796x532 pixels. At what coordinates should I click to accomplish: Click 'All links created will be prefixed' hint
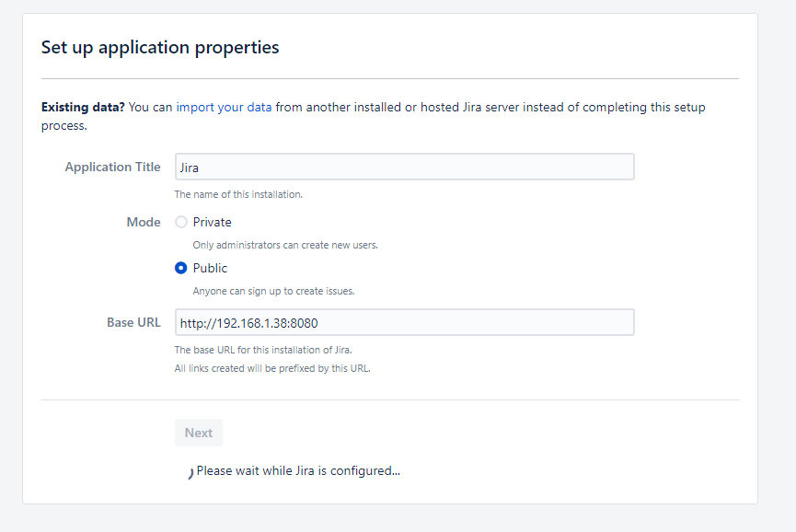[x=272, y=368]
